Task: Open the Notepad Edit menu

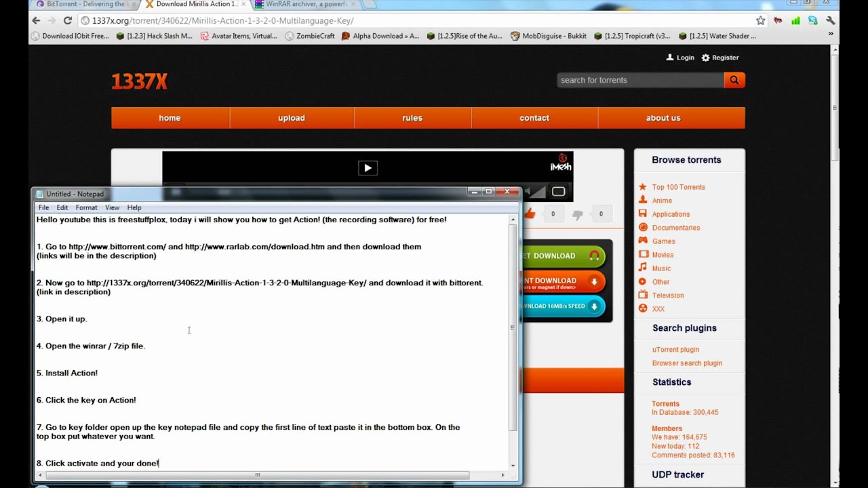Action: pos(62,207)
